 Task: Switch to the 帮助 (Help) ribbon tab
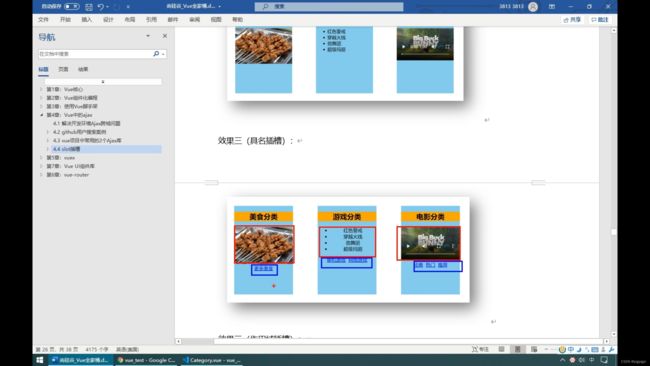pyautogui.click(x=238, y=19)
